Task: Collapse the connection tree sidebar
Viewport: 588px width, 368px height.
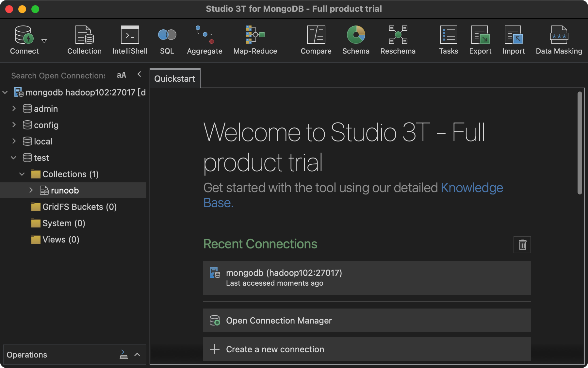Action: (139, 74)
